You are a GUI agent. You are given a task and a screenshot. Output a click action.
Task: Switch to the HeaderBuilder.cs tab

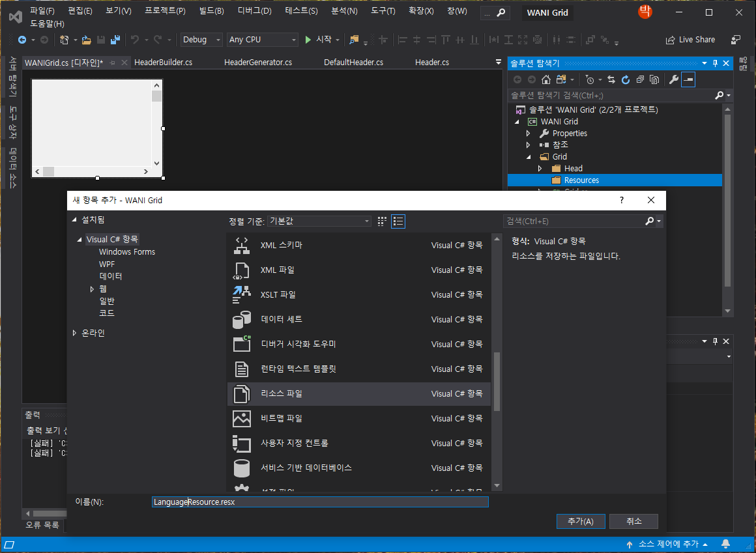tap(164, 62)
